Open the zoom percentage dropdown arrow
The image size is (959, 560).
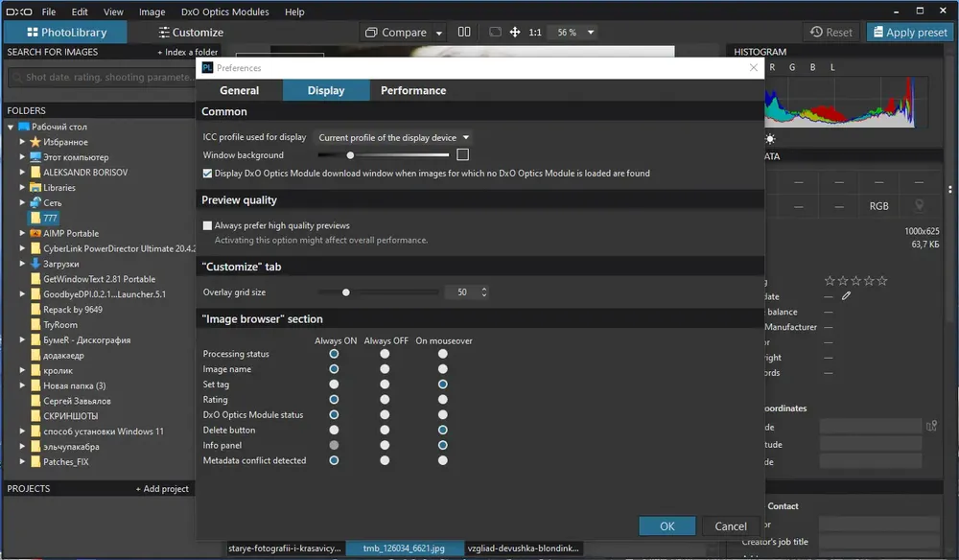tap(591, 33)
